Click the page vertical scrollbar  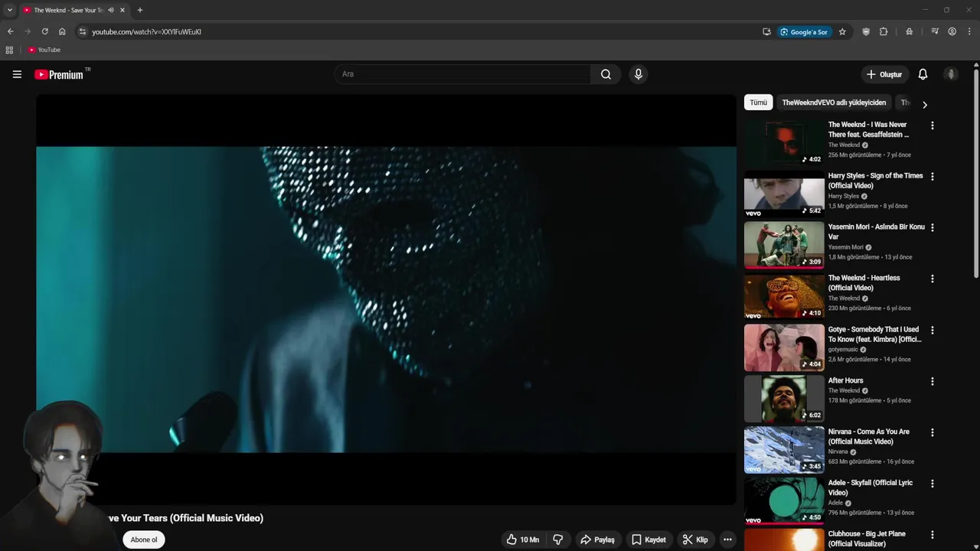click(976, 172)
